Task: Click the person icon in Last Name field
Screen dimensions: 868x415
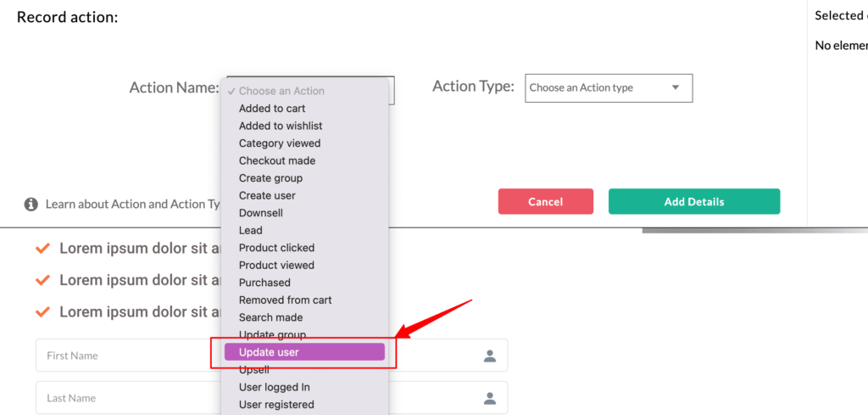Action: pos(490,398)
